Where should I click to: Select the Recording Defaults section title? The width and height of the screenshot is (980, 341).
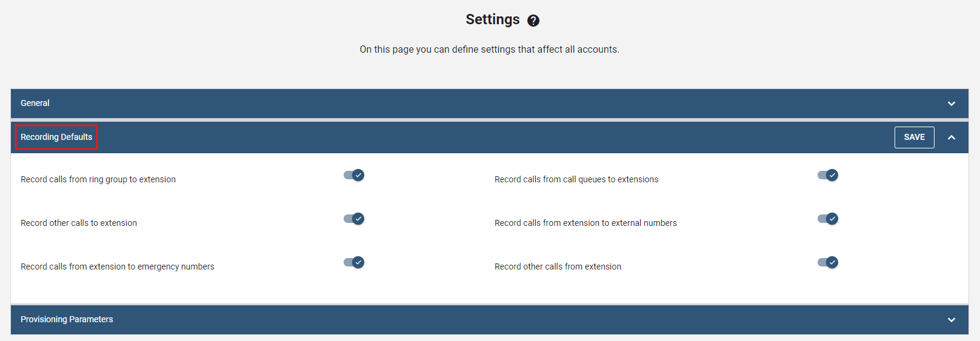pos(56,137)
